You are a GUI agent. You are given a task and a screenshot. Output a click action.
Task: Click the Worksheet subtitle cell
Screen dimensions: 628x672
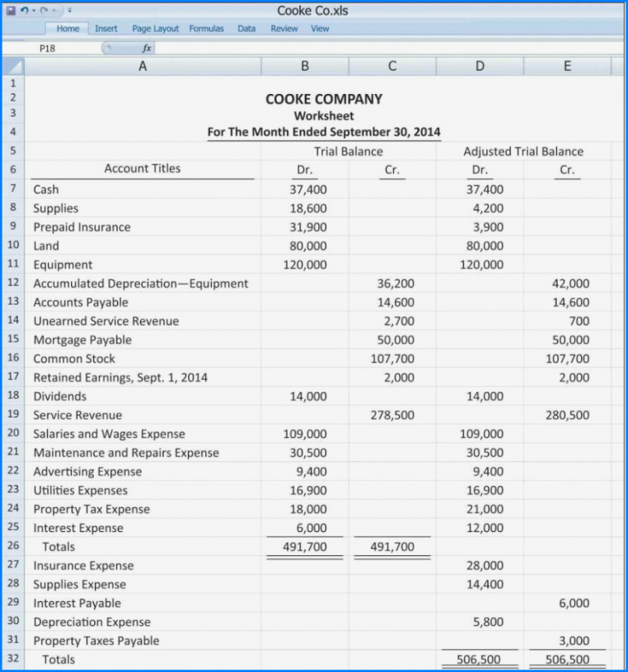pyautogui.click(x=324, y=116)
